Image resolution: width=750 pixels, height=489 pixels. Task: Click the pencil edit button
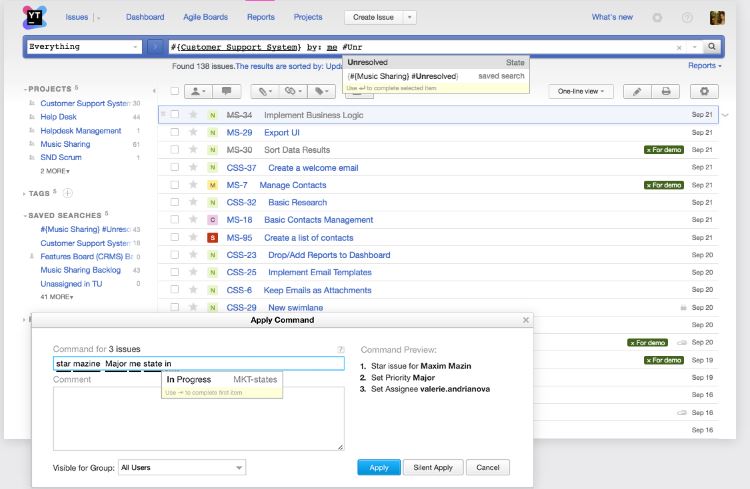[x=637, y=91]
